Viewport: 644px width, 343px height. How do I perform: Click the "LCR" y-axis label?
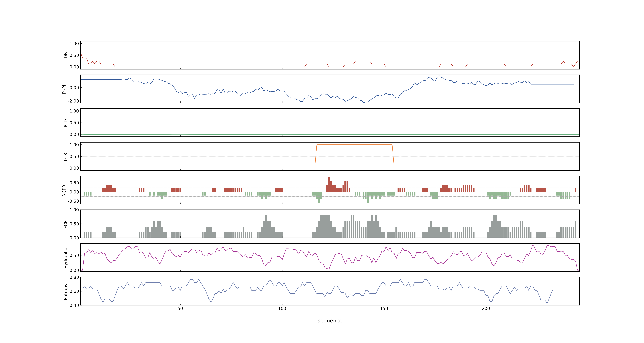pyautogui.click(x=66, y=157)
